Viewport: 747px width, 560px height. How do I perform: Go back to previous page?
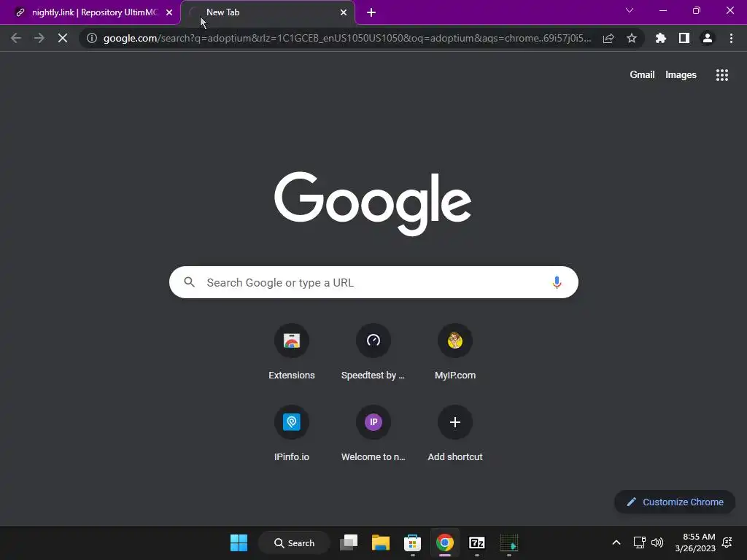tap(16, 38)
